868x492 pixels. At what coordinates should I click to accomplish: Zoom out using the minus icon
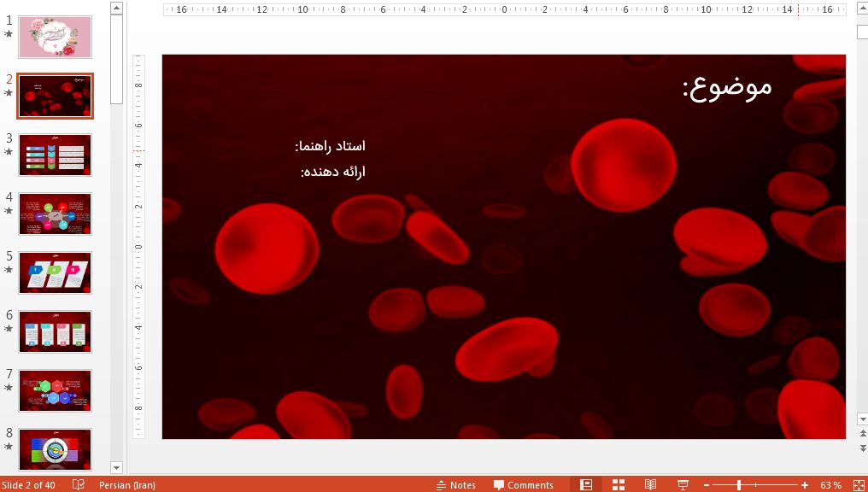(x=706, y=484)
